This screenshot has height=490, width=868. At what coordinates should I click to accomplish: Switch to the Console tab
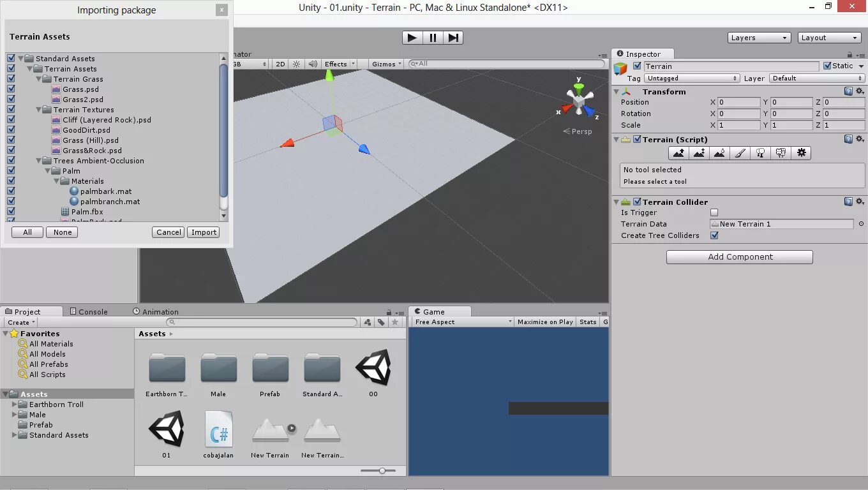tap(87, 311)
